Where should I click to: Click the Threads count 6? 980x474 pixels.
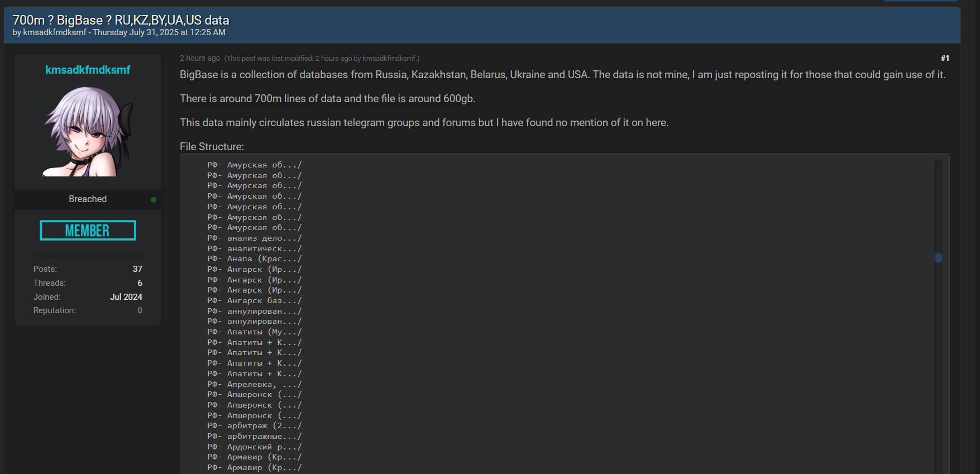(140, 283)
